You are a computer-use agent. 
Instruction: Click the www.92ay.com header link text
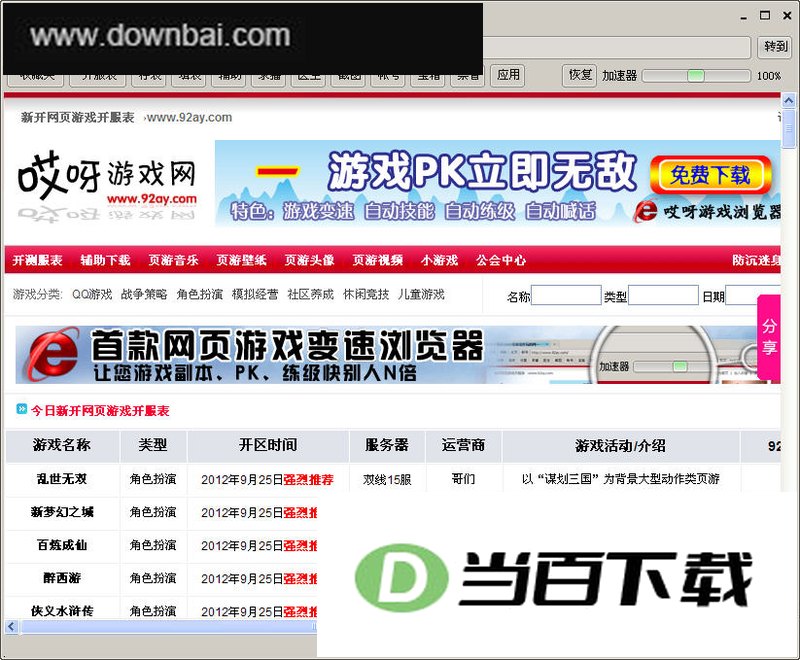click(x=189, y=118)
